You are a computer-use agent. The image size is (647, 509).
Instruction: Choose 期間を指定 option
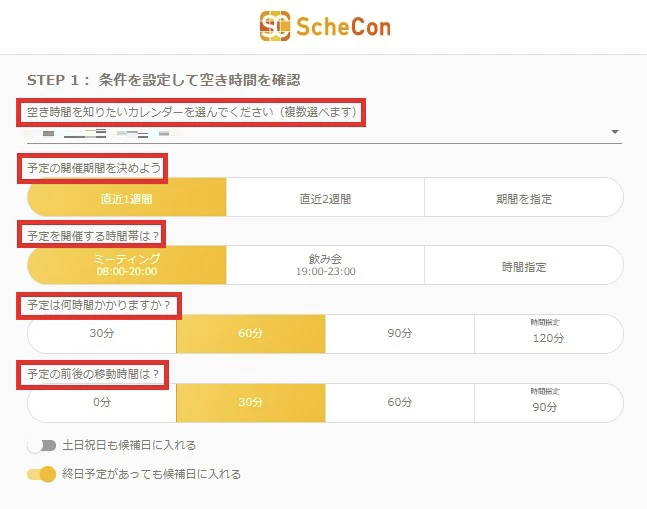coord(524,198)
